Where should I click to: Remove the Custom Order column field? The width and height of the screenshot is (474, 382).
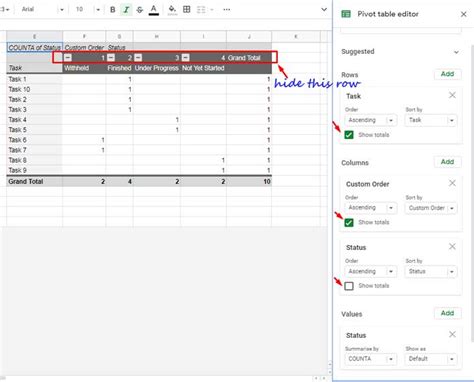tap(452, 183)
